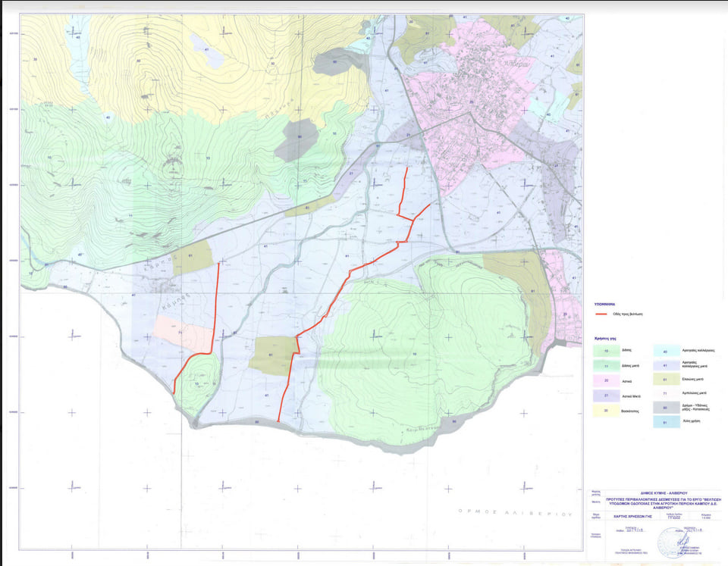Select the olive legend swatch numbered 61

tap(667, 379)
